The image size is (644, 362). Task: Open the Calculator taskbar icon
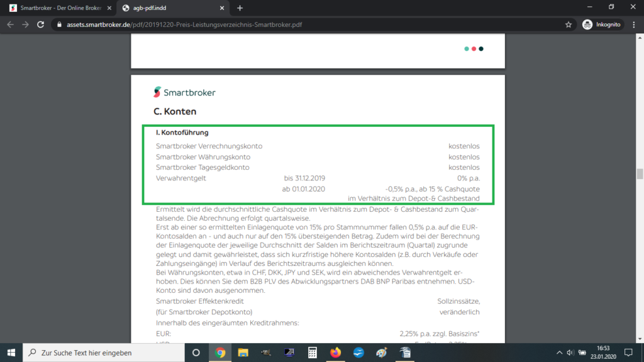[x=313, y=353]
